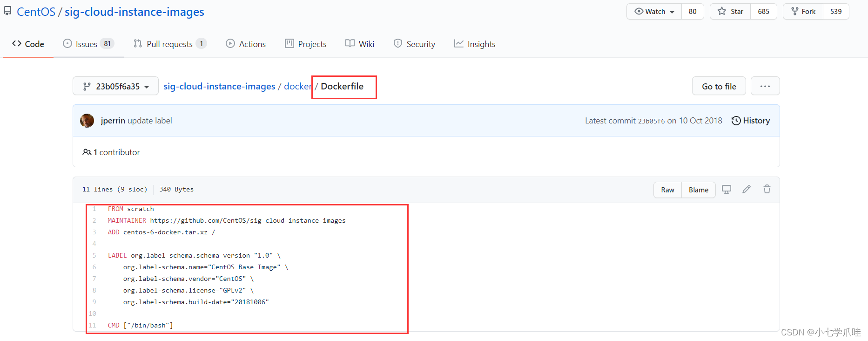This screenshot has width=868, height=341.
Task: Open the Security tab
Action: (x=414, y=44)
